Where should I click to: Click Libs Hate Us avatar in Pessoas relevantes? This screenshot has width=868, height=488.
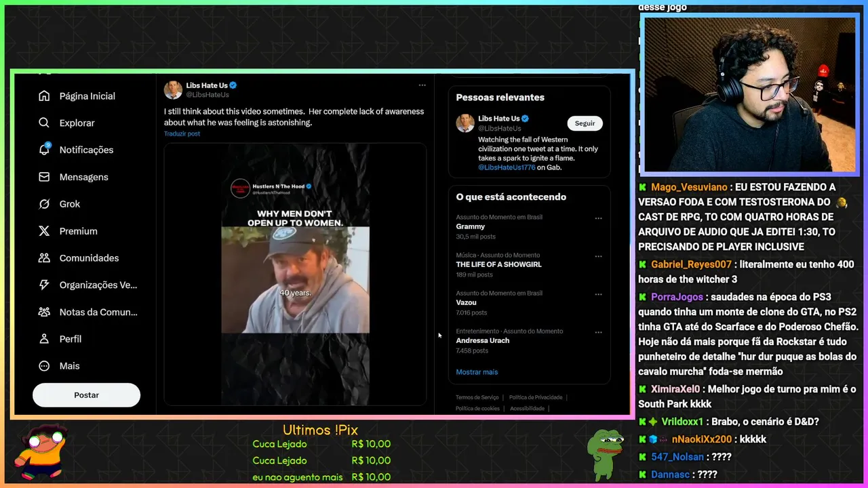pyautogui.click(x=465, y=123)
